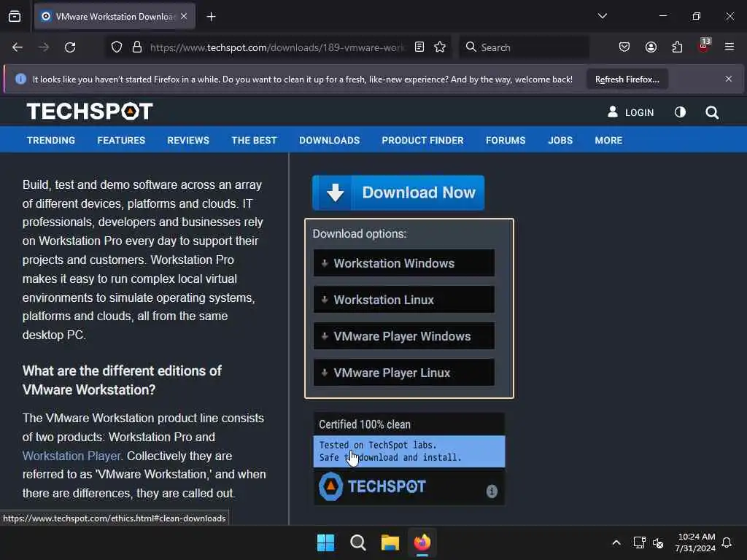This screenshot has height=560, width=747.
Task: View site security lock info
Action: coord(137,47)
